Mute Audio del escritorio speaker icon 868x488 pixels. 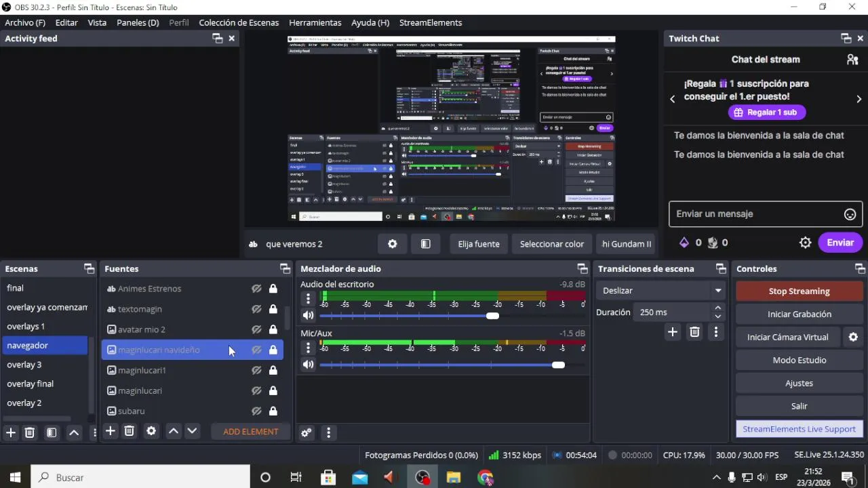pos(308,315)
